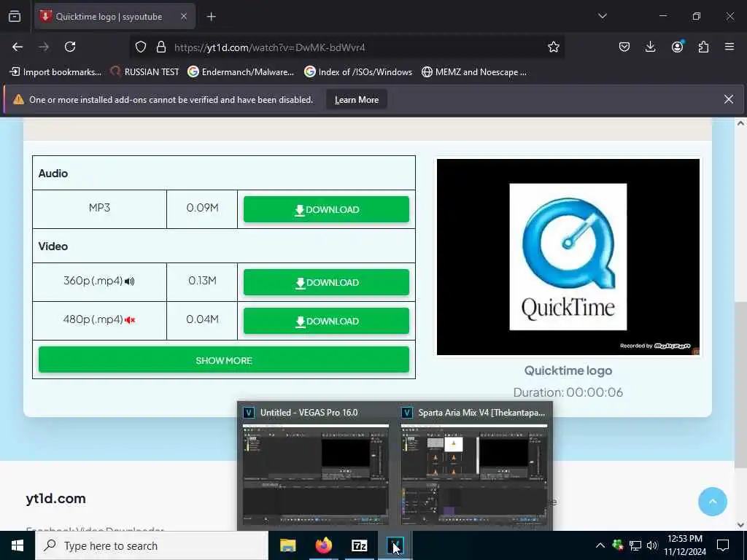Open the notification center icon
Screen dimensions: 747x560
pyautogui.click(x=723, y=545)
